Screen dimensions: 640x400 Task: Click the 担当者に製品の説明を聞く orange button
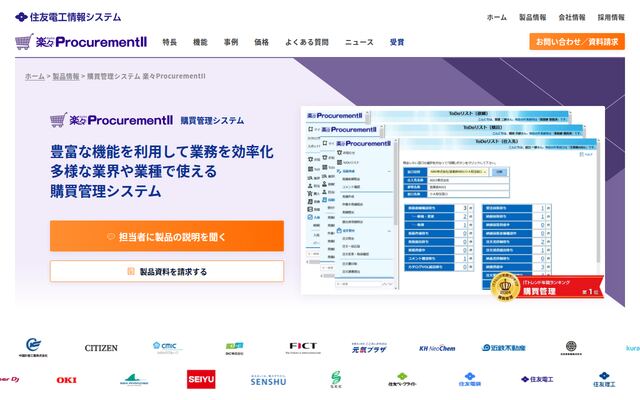click(x=167, y=236)
